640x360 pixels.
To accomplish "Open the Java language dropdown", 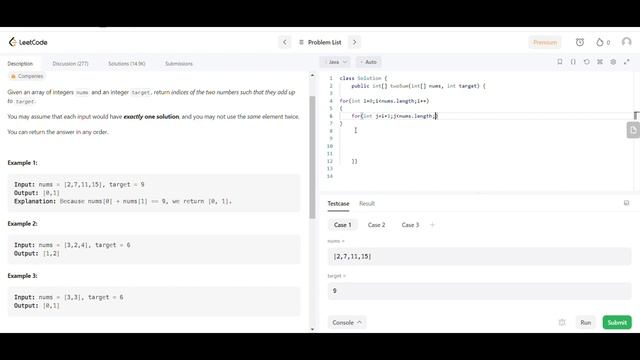I will [336, 62].
